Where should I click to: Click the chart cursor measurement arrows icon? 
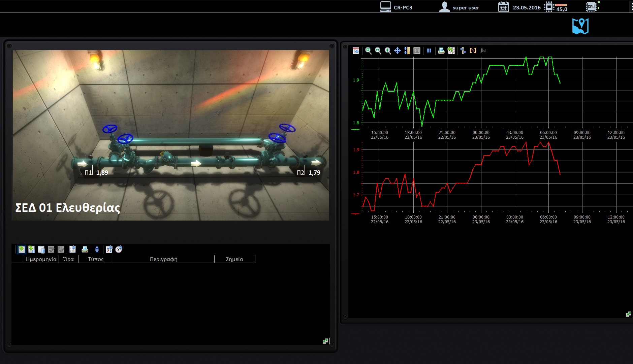tap(463, 51)
